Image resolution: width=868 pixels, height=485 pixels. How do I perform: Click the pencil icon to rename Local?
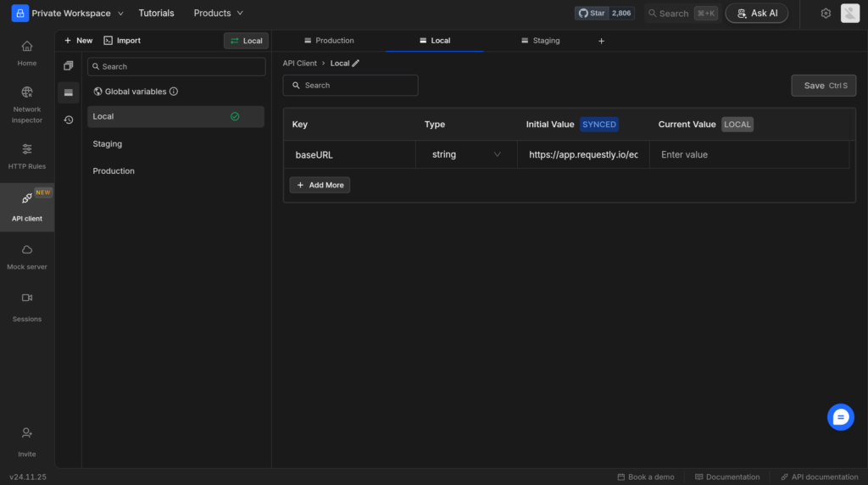click(355, 63)
